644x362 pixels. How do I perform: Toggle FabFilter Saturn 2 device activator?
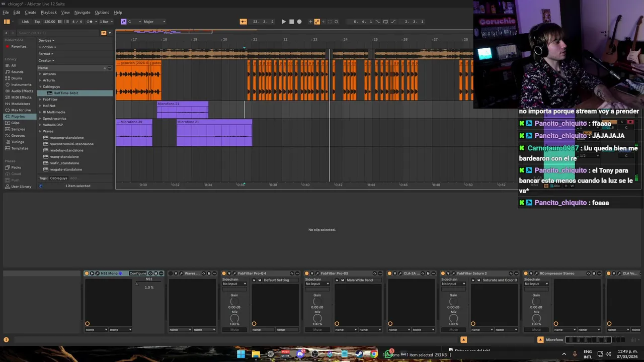(443, 274)
